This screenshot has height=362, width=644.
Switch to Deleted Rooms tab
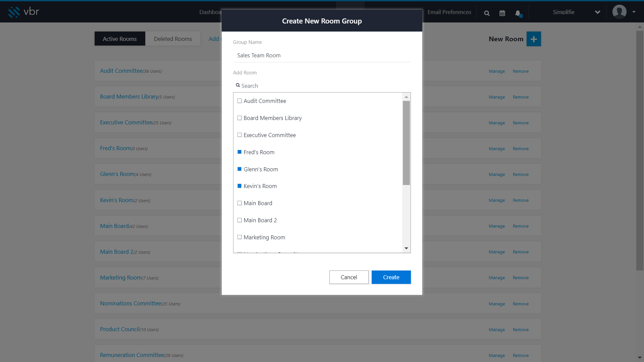(x=173, y=39)
